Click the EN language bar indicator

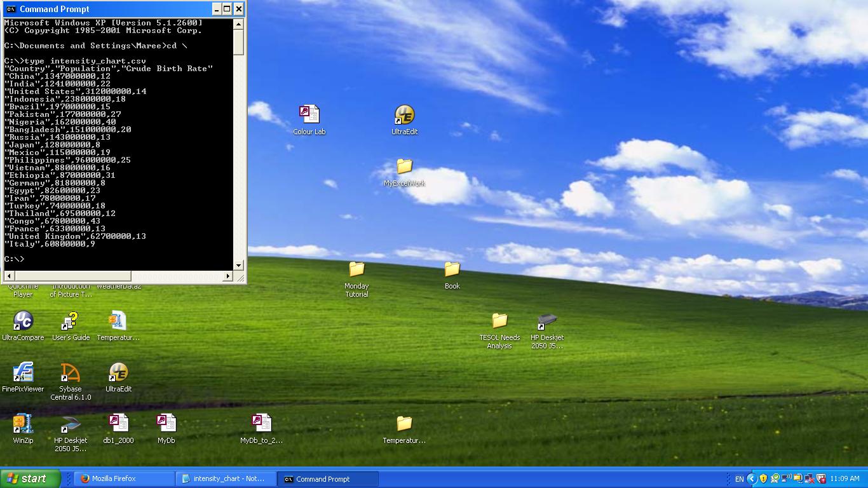[x=739, y=478]
